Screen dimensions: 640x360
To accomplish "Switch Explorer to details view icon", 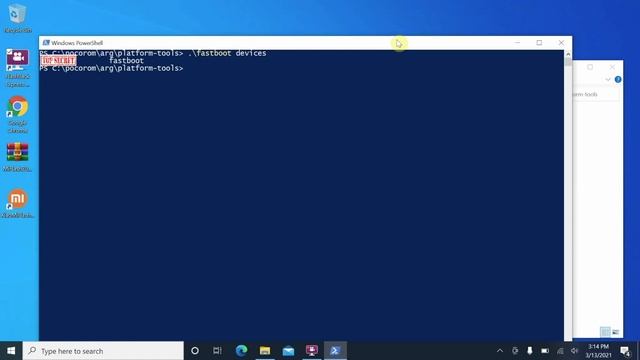I will point(605,332).
